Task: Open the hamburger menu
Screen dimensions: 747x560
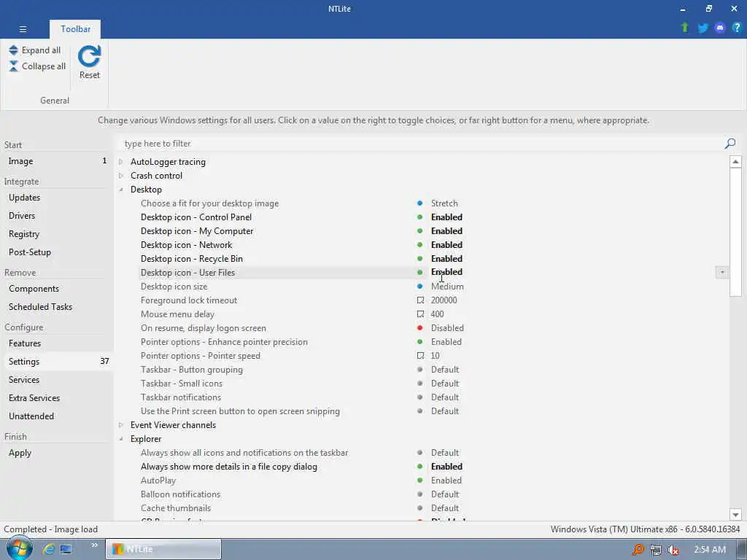Action: tap(23, 29)
